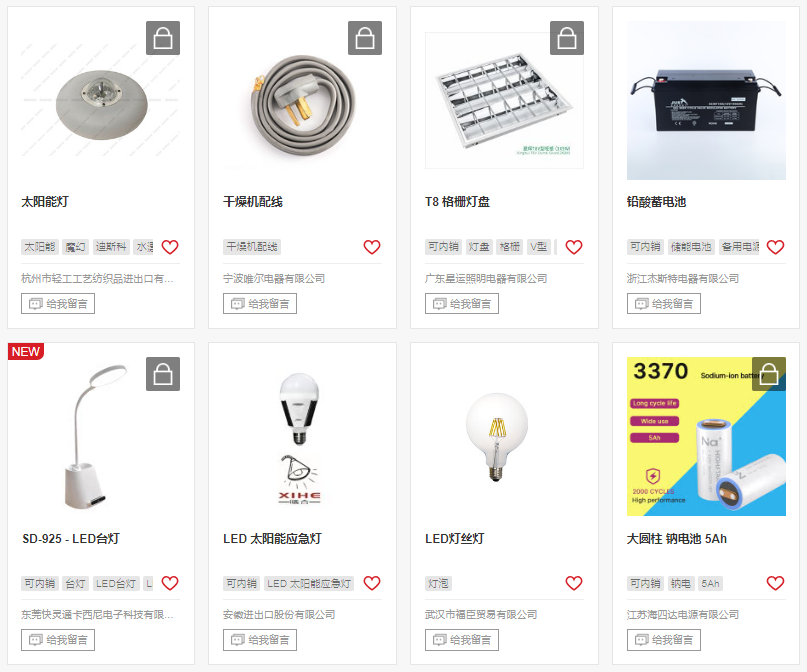Click the shopping bag icon on SD-925 LED台灯 card
This screenshot has width=807, height=672.
[163, 374]
